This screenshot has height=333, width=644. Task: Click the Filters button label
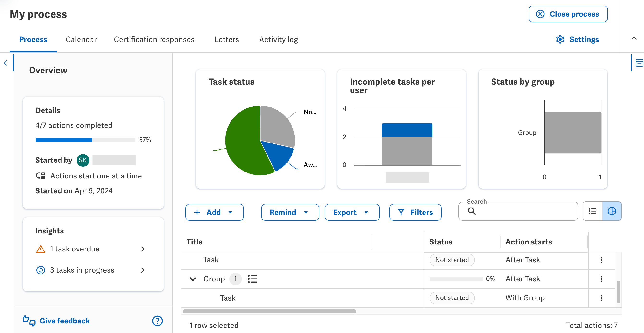(421, 212)
